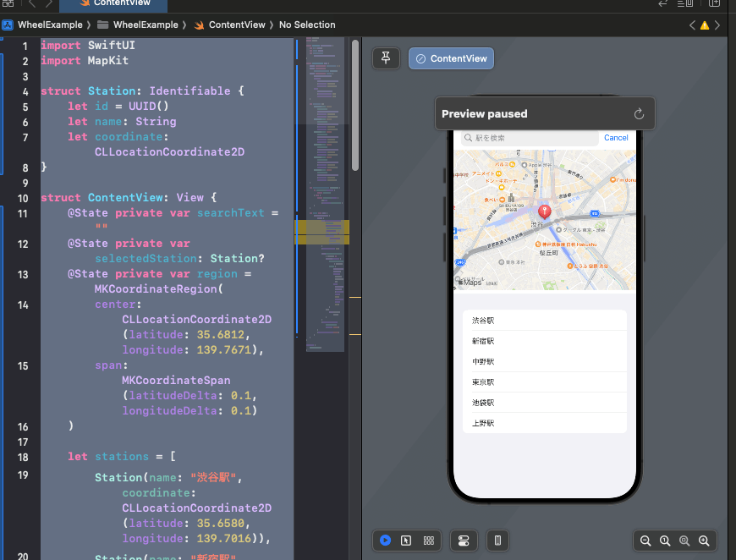Expand No Selection symbol jump menu
Screen dimensions: 736x560
[307, 25]
